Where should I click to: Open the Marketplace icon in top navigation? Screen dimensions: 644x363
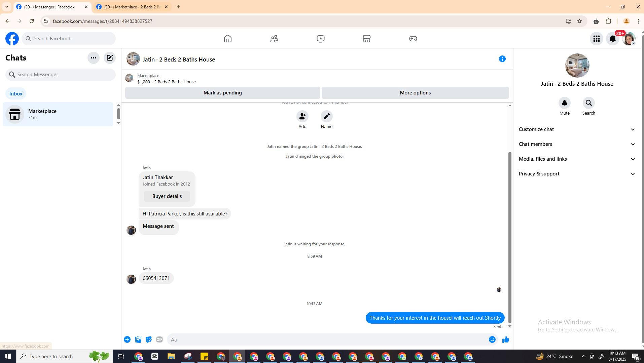(367, 39)
